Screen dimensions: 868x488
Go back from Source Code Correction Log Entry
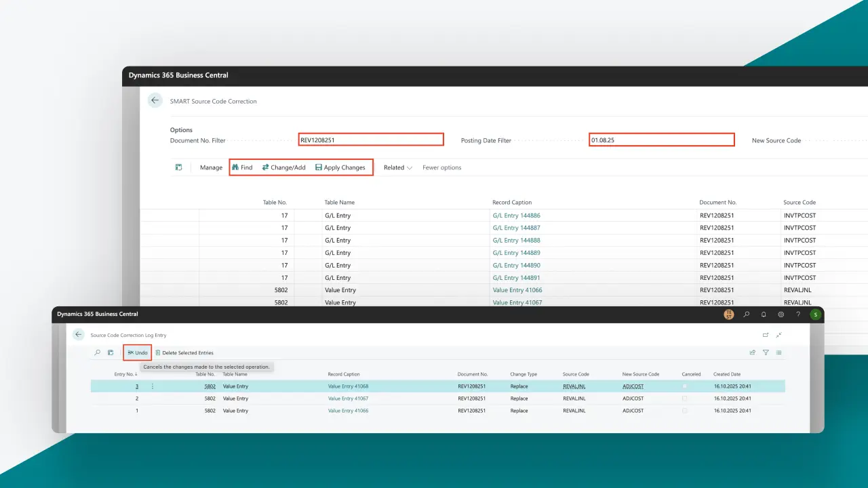(79, 335)
